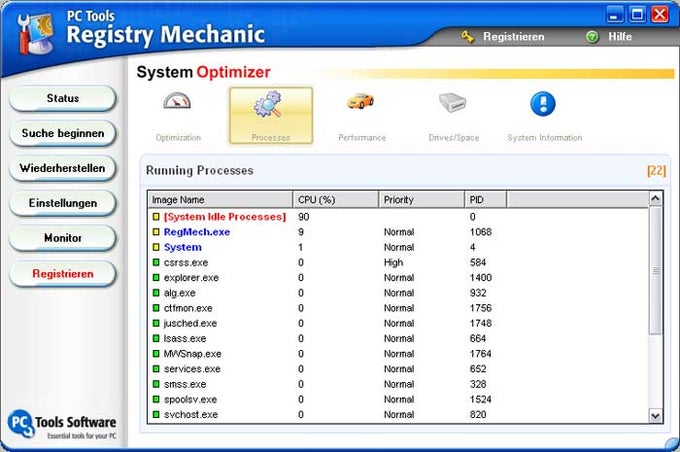
Task: Switch to the Performance tab label
Action: pyautogui.click(x=362, y=138)
